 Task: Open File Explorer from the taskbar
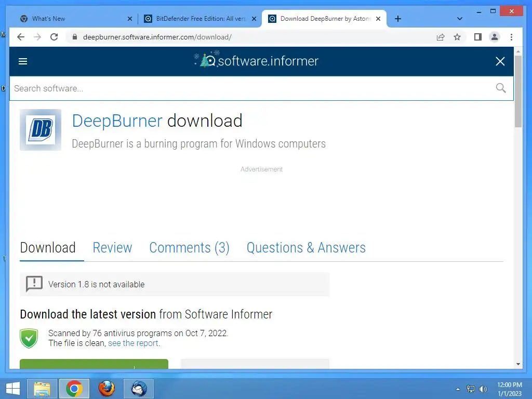point(42,389)
